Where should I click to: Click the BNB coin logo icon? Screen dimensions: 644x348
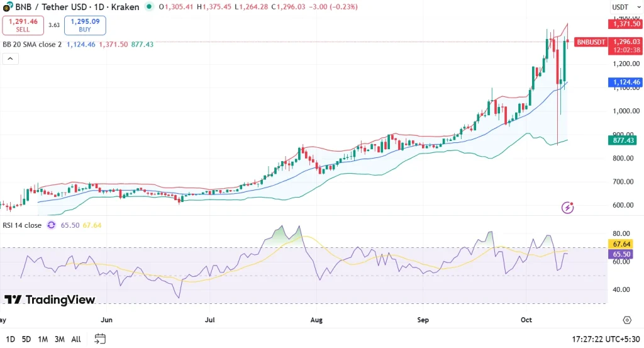8,7
